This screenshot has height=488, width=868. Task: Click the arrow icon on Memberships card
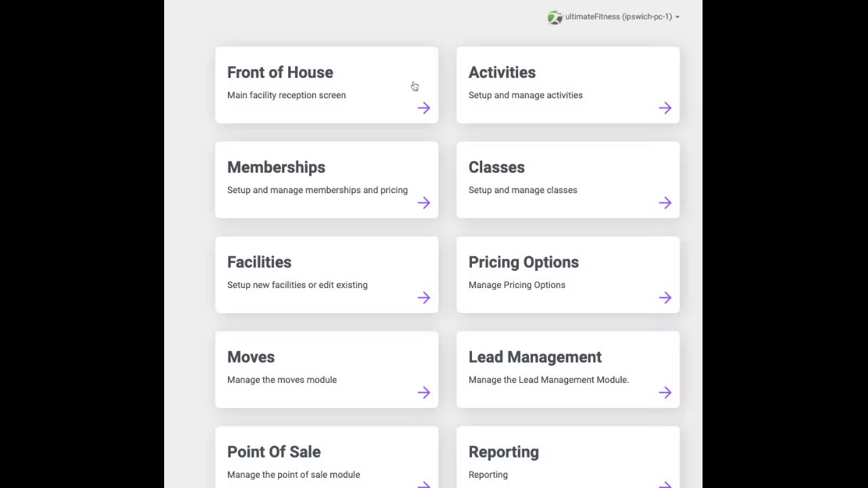click(x=424, y=203)
